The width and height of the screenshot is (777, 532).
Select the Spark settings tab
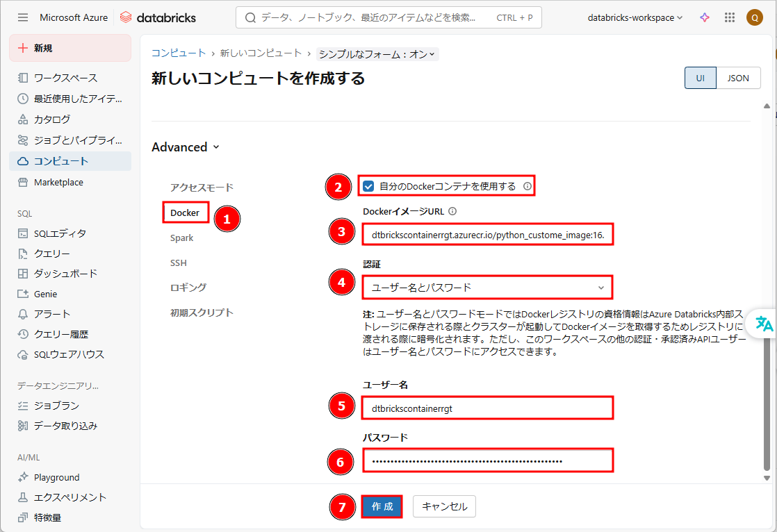point(182,238)
